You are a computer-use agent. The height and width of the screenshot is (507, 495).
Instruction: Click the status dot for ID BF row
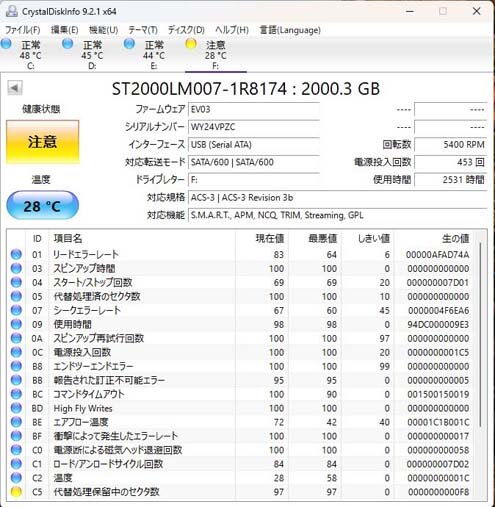16,436
